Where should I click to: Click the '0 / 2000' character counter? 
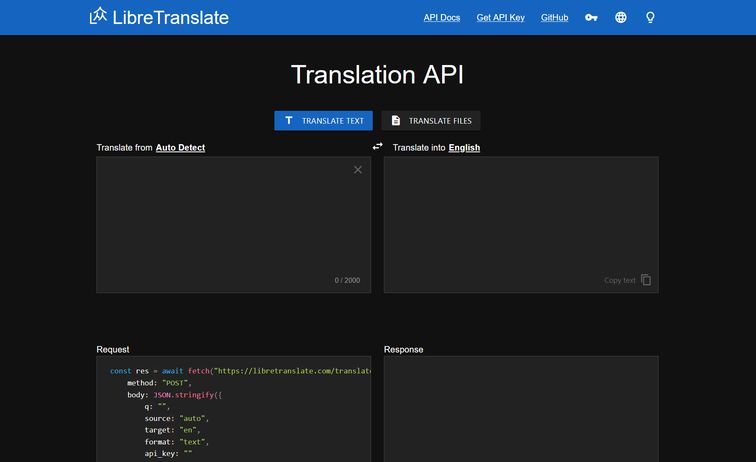[347, 280]
